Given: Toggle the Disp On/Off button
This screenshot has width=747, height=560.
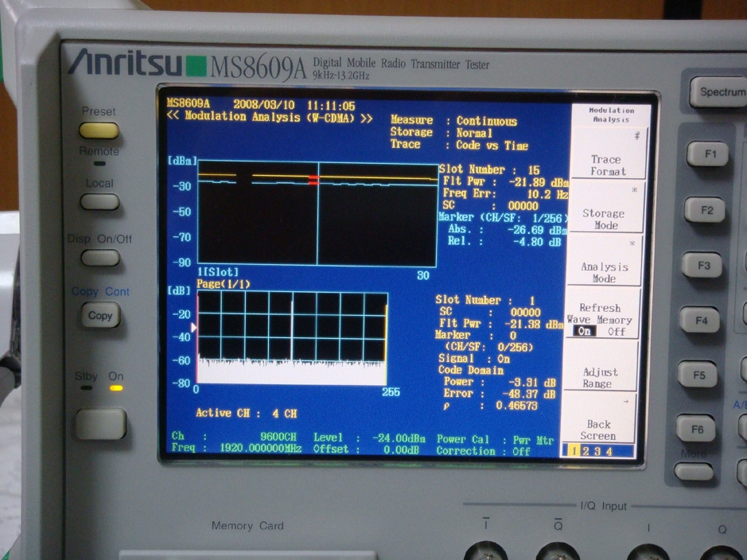Looking at the screenshot, I should pos(100,258).
